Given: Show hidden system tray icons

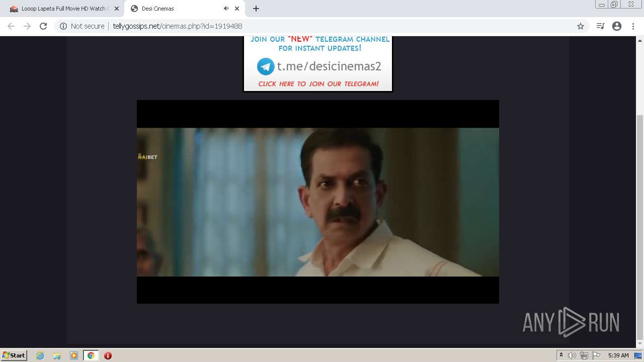Looking at the screenshot, I should [561, 355].
